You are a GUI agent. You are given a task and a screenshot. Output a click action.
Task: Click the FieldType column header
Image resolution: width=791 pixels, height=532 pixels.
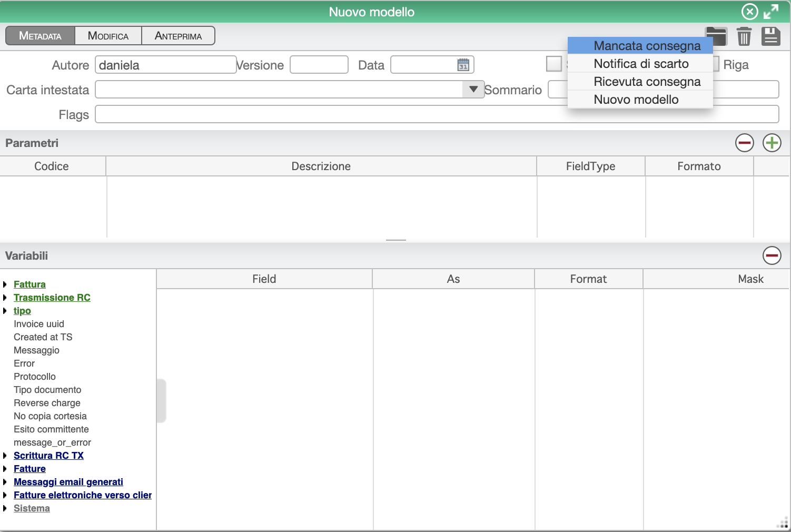click(591, 166)
